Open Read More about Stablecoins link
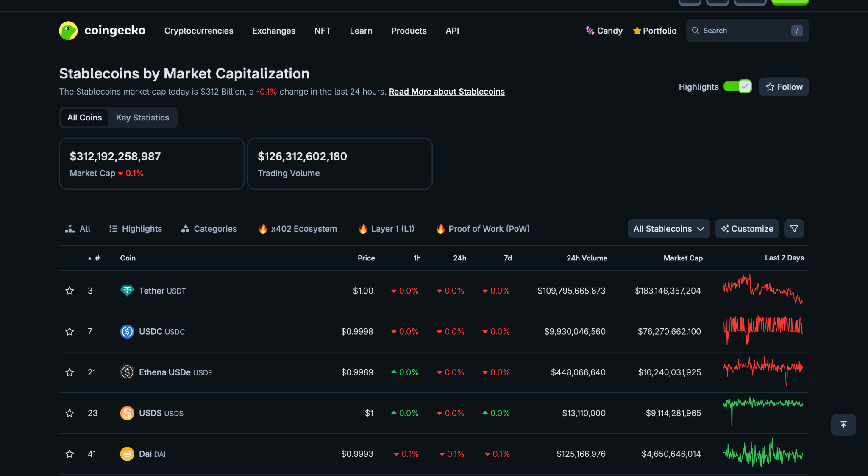The width and height of the screenshot is (868, 476). pyautogui.click(x=447, y=92)
